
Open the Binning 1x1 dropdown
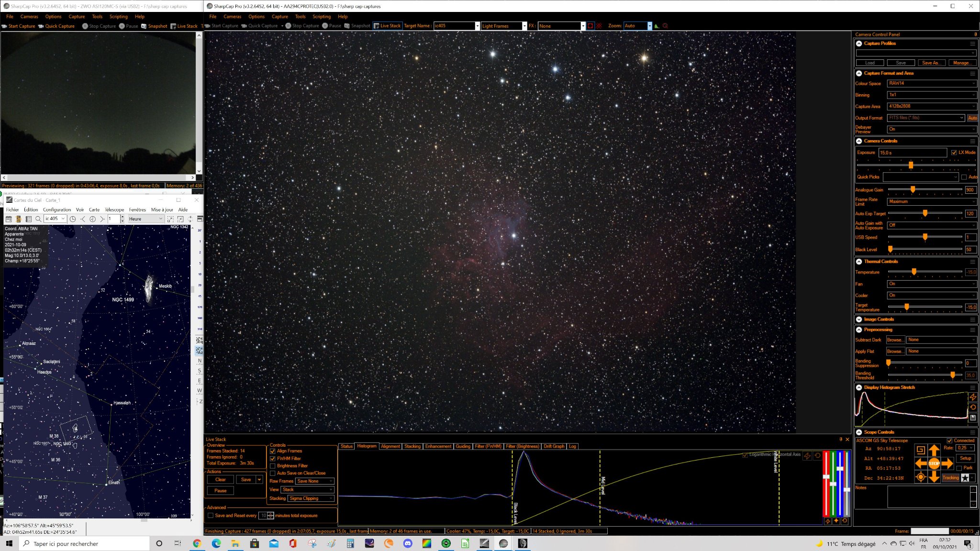932,95
